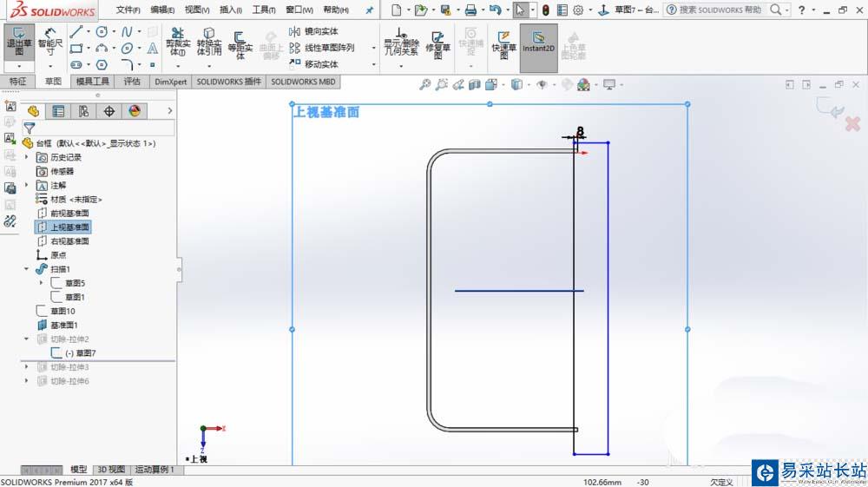The height and width of the screenshot is (487, 868).
Task: Open the PropertyManager tab icon
Action: pos(58,111)
